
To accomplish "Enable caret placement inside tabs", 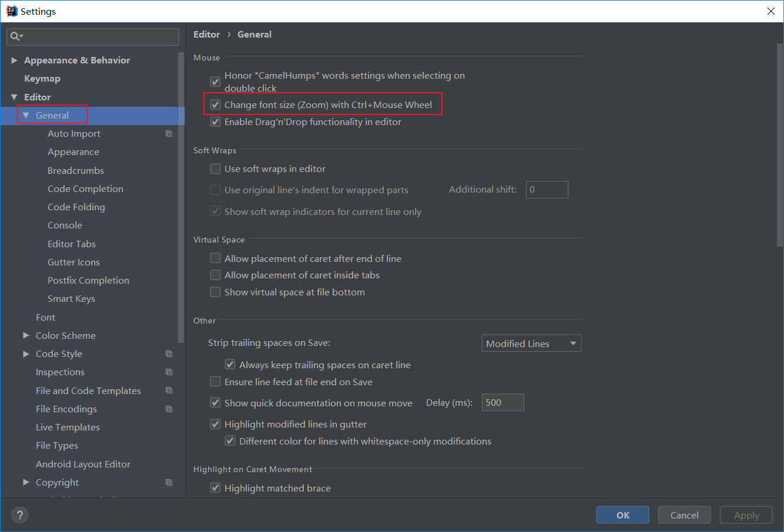I will tap(216, 275).
